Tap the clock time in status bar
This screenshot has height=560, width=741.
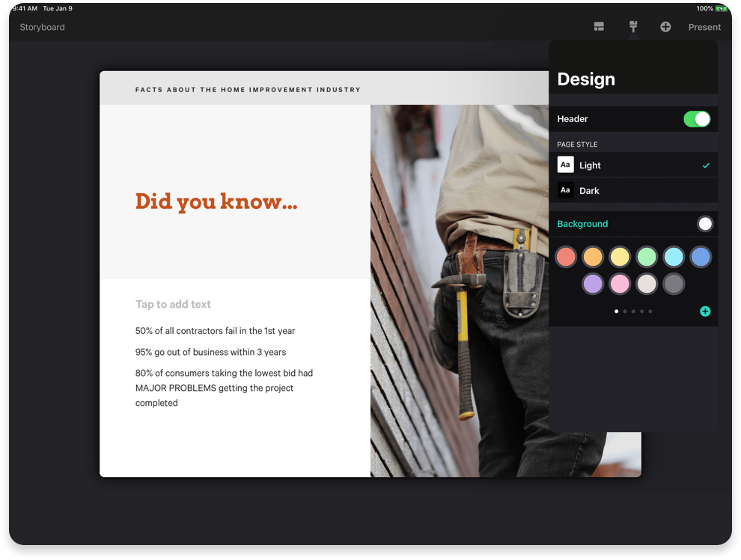25,8
